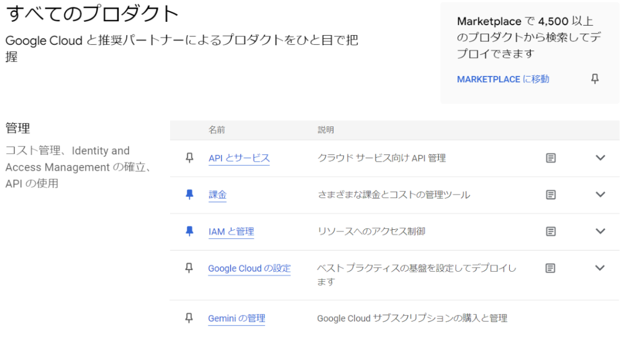Viewport: 620px width, 364px height.
Task: Click the 名前 column header
Action: pyautogui.click(x=217, y=130)
